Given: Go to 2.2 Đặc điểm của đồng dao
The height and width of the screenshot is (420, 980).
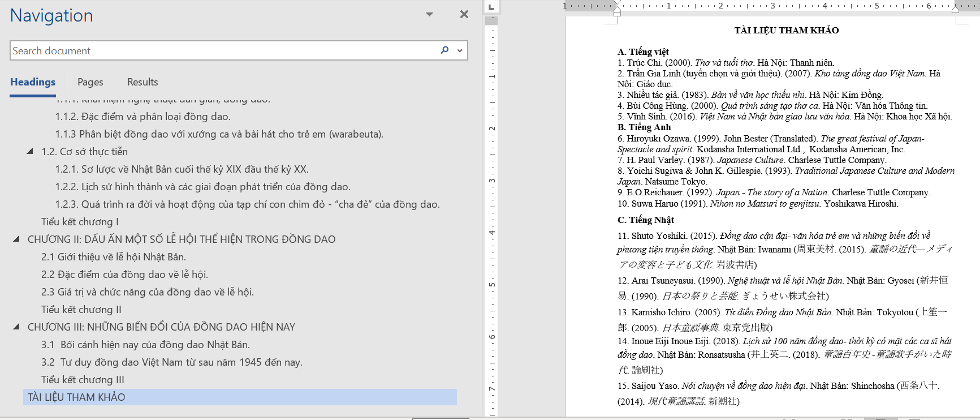Looking at the screenshot, I should coord(125,275).
